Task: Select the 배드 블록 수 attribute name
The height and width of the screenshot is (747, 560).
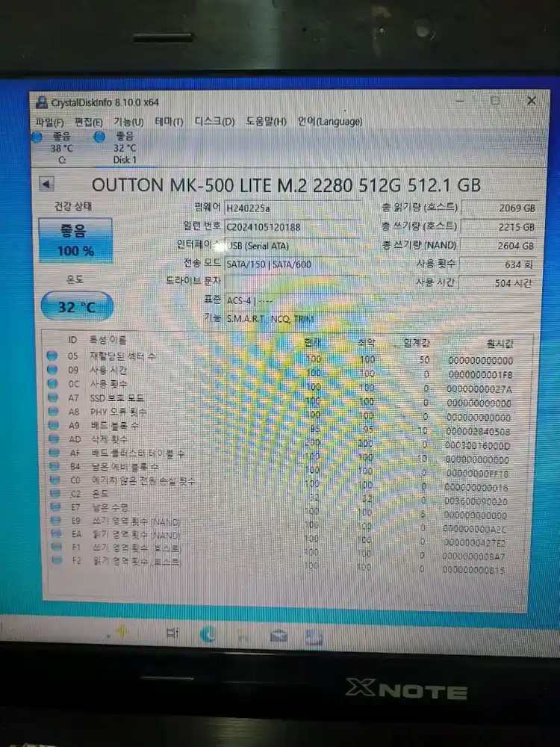Action: click(115, 426)
